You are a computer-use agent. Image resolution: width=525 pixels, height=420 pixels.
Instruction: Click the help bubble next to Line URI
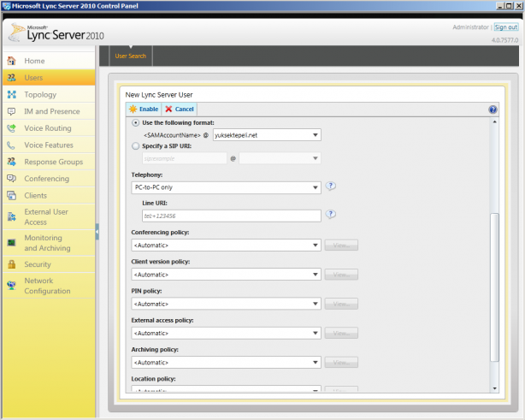click(330, 214)
